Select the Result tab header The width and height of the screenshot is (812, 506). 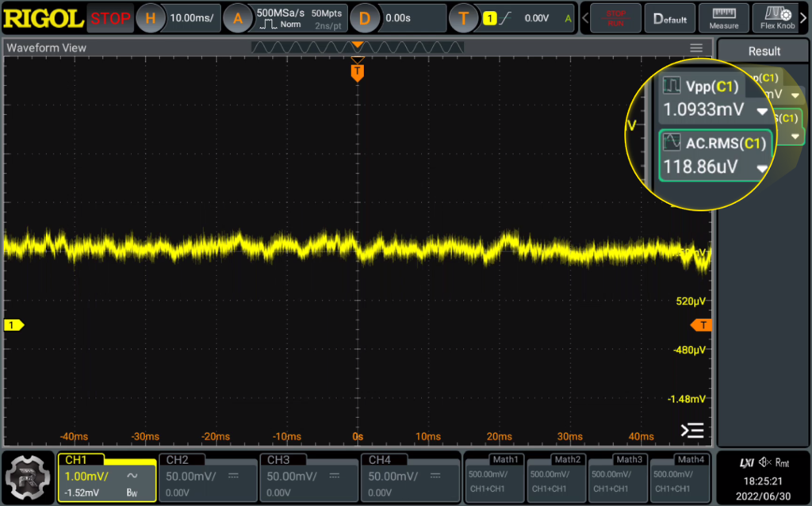point(764,51)
